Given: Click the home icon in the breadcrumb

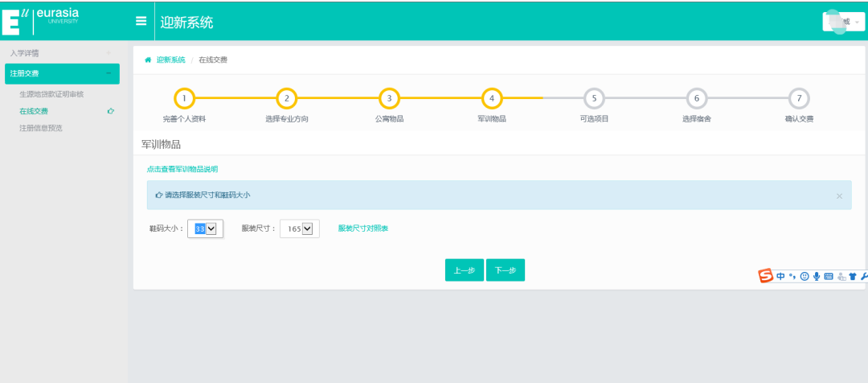Looking at the screenshot, I should (x=148, y=60).
